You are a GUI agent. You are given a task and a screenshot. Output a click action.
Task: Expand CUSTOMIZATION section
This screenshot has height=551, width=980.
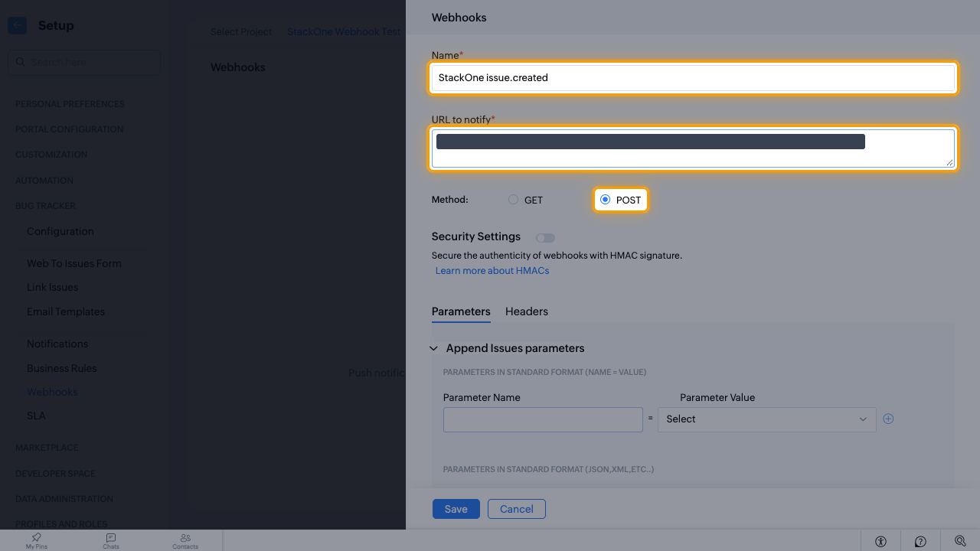click(x=51, y=154)
